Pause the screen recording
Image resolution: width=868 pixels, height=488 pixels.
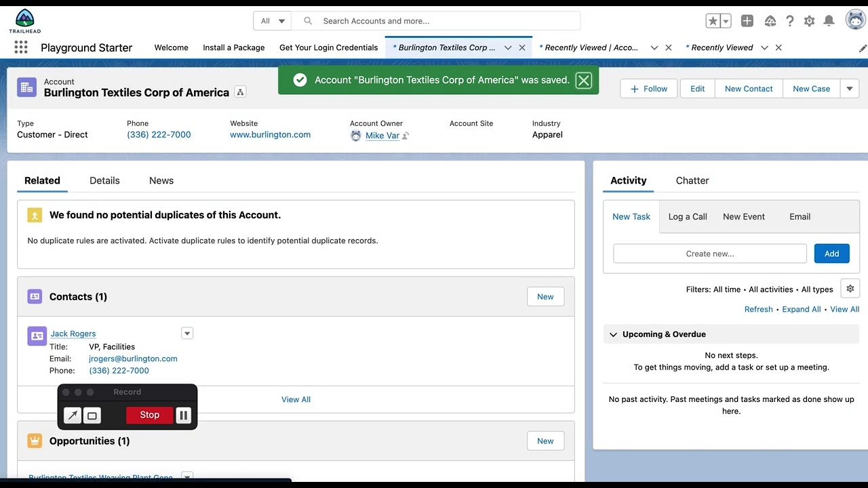click(x=183, y=415)
